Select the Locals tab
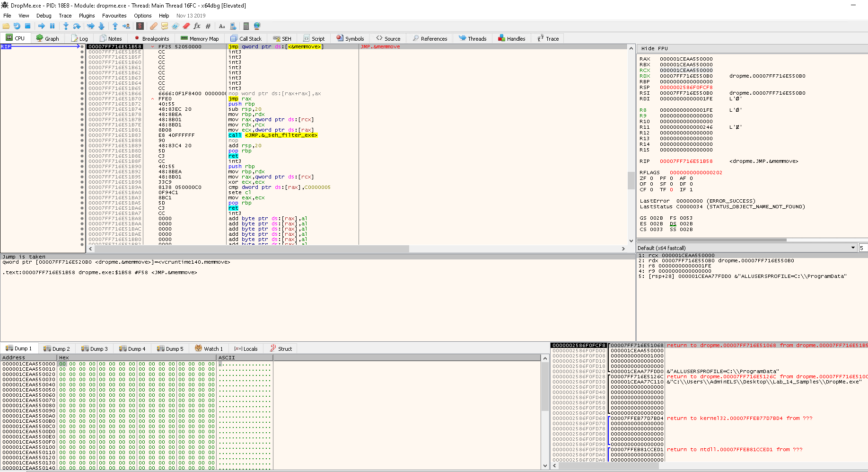868x472 pixels. (246, 349)
